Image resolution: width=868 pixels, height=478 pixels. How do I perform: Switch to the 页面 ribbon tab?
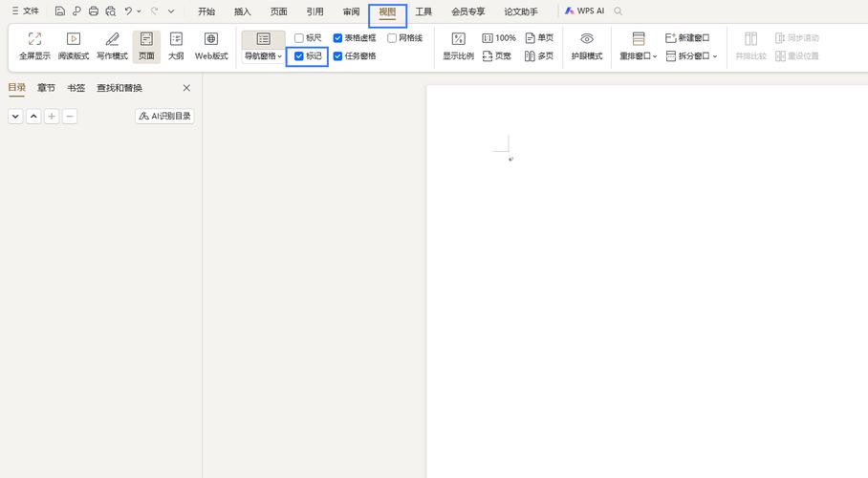point(278,11)
